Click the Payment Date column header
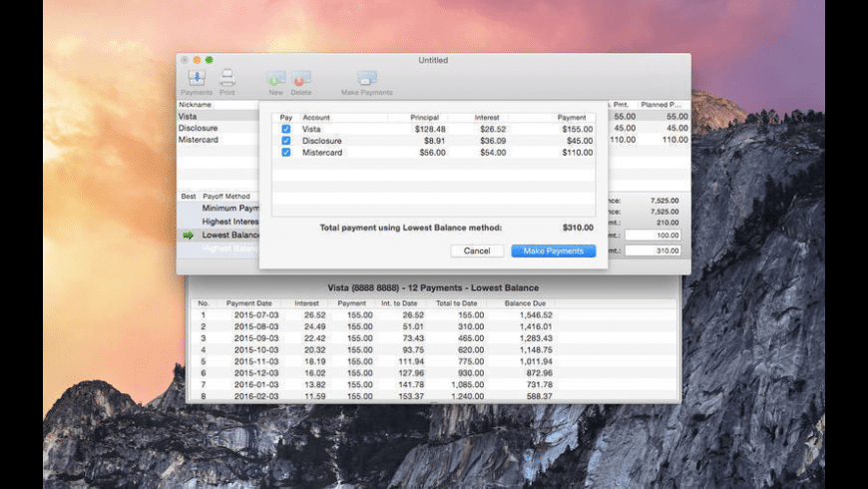The image size is (868, 489). tap(247, 303)
